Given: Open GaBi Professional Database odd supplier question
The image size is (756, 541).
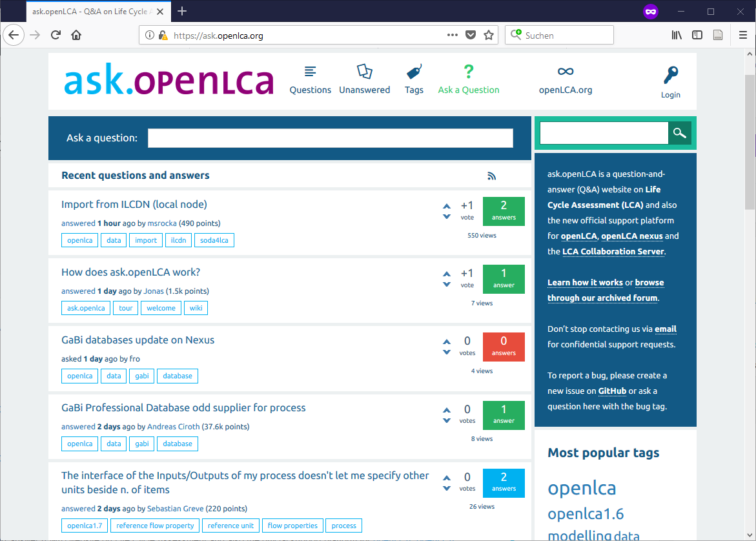Looking at the screenshot, I should click(183, 408).
